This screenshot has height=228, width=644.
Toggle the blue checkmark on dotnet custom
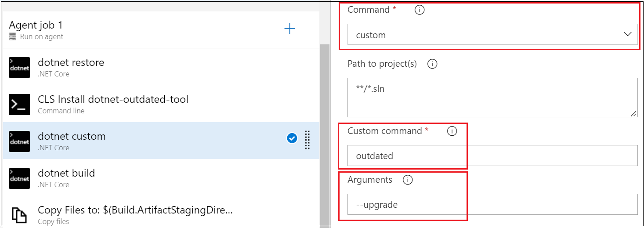coord(292,138)
